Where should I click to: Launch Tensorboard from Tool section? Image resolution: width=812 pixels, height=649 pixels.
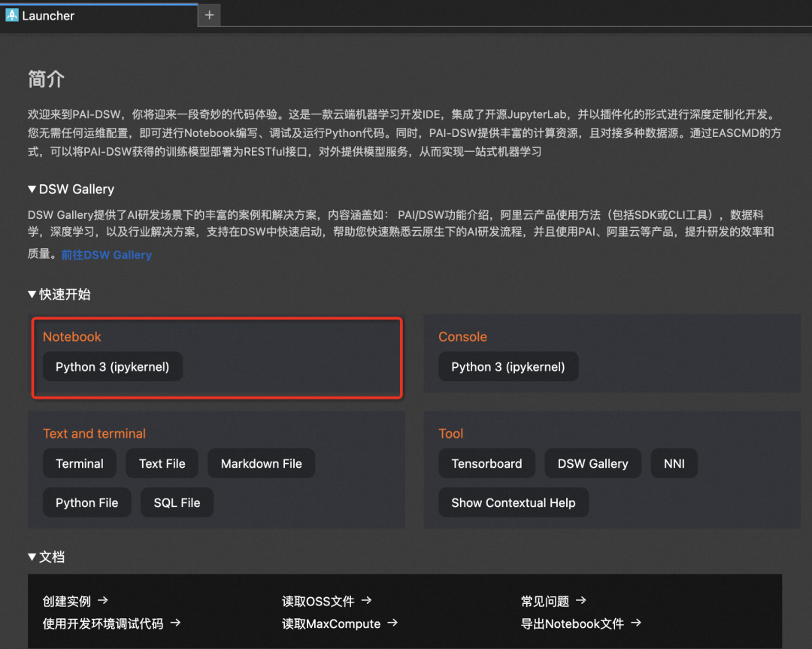click(x=486, y=463)
